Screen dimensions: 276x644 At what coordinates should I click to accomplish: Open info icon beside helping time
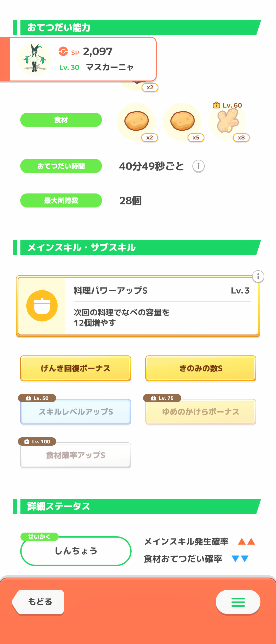coord(199,166)
